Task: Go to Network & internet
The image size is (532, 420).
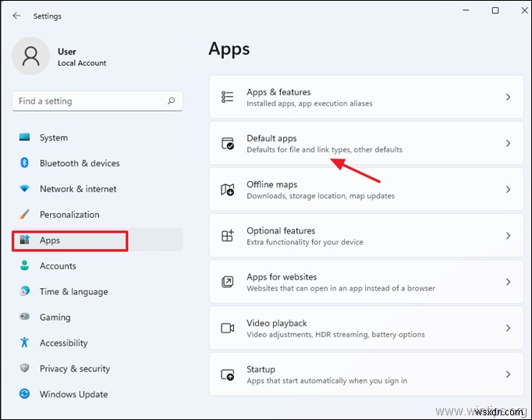Action: pyautogui.click(x=98, y=188)
